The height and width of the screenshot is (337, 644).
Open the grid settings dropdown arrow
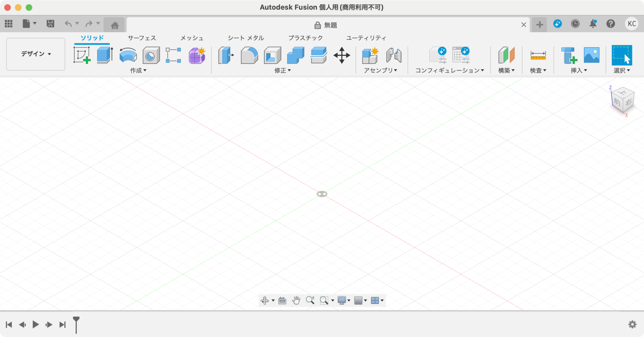click(366, 300)
